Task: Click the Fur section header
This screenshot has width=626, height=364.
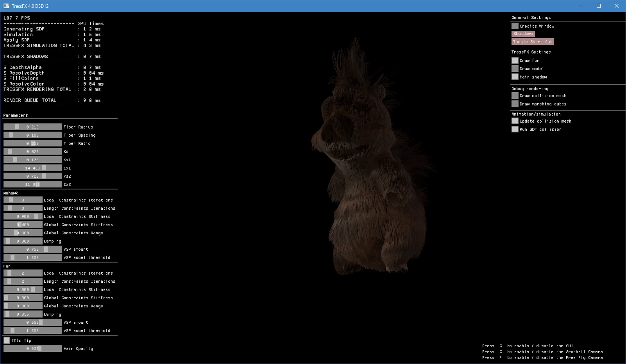Action: tap(7, 266)
